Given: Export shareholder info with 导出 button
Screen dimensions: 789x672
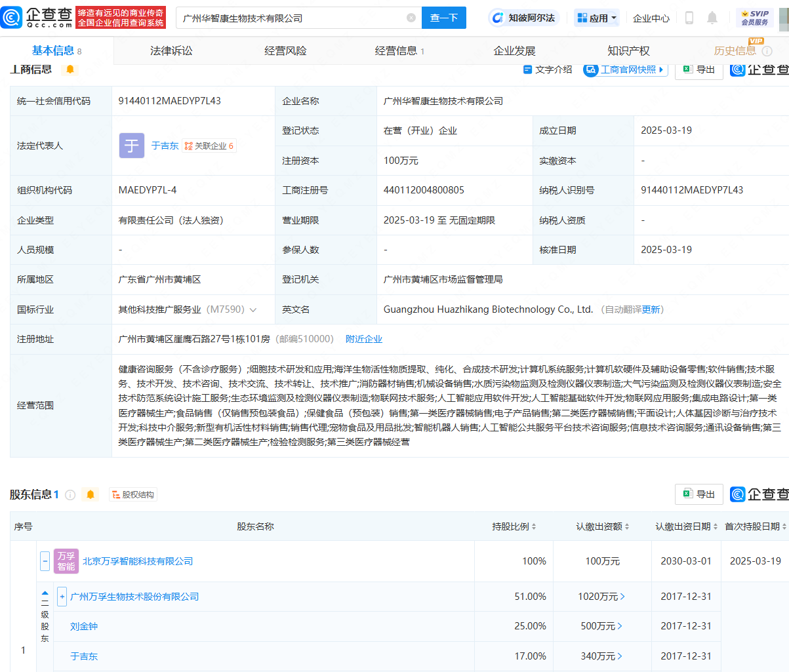Looking at the screenshot, I should [x=699, y=494].
